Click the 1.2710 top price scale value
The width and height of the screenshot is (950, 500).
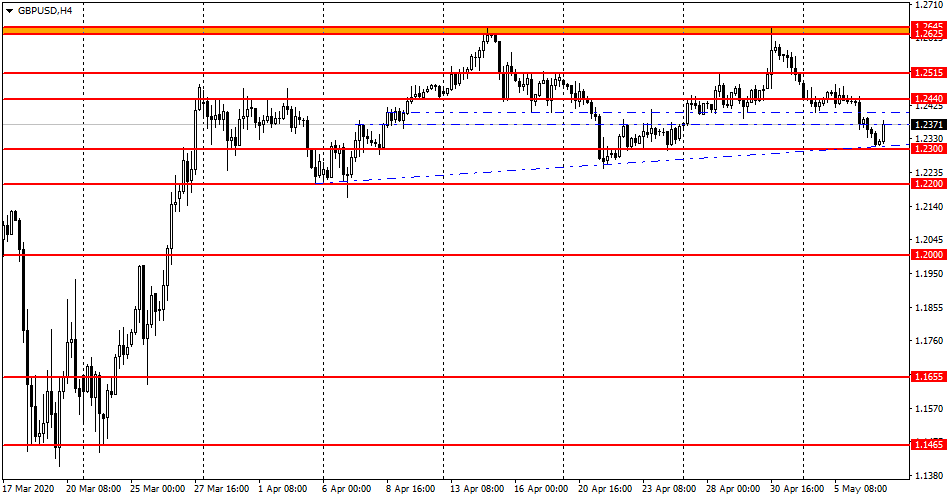[929, 6]
